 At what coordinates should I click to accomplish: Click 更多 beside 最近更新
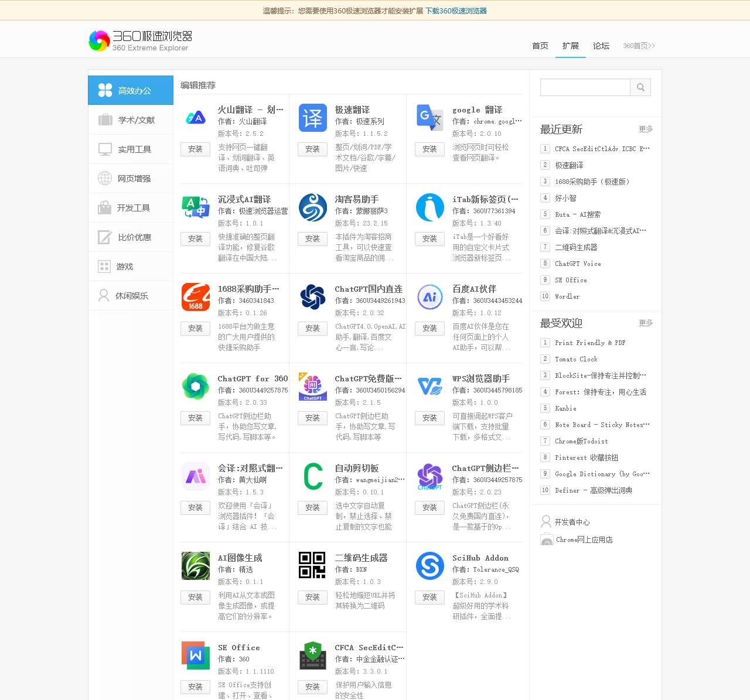[x=646, y=129]
